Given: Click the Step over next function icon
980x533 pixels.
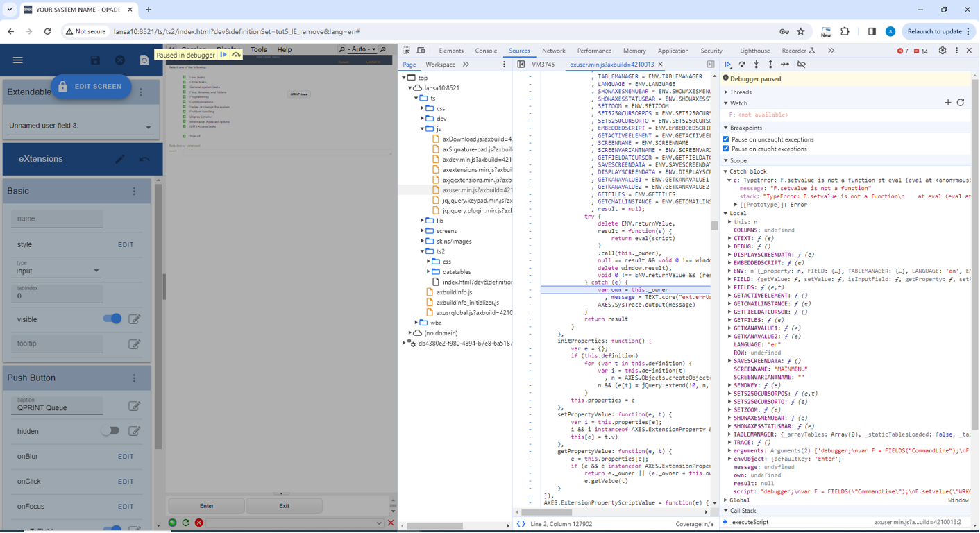Looking at the screenshot, I should point(742,65).
